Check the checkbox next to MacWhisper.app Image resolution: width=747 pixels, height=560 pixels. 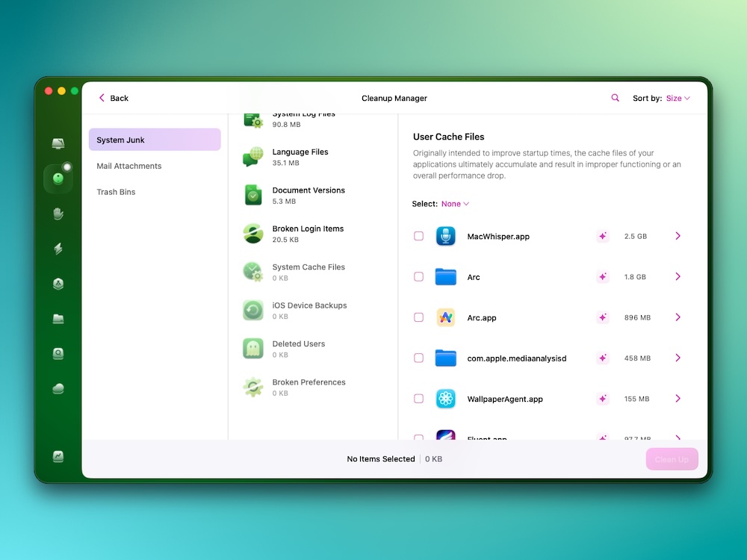pos(418,235)
